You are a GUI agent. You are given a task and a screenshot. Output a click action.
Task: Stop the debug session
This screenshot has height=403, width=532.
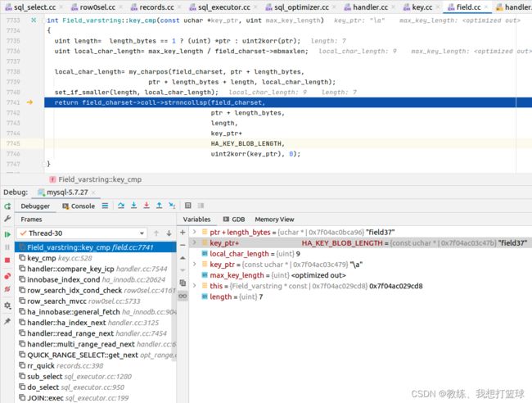point(7,260)
